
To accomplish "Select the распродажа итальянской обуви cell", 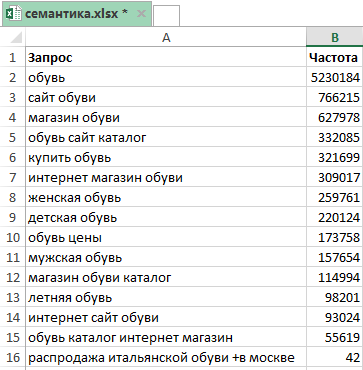I will point(166,357).
